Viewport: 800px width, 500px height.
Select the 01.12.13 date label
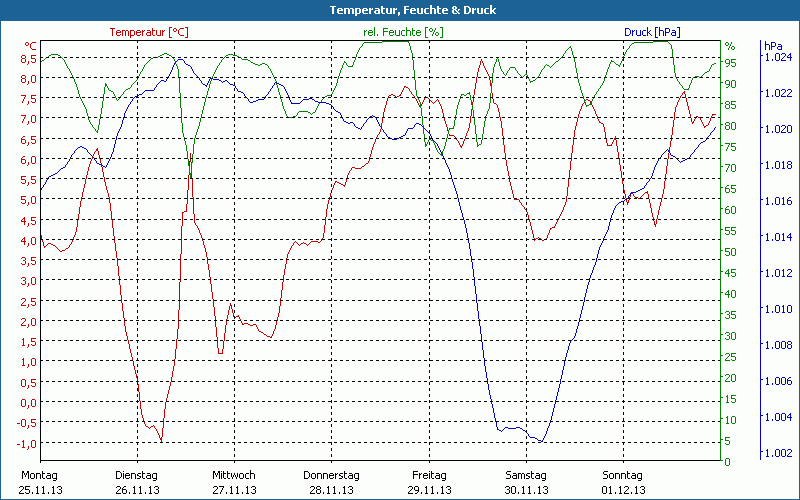click(623, 490)
